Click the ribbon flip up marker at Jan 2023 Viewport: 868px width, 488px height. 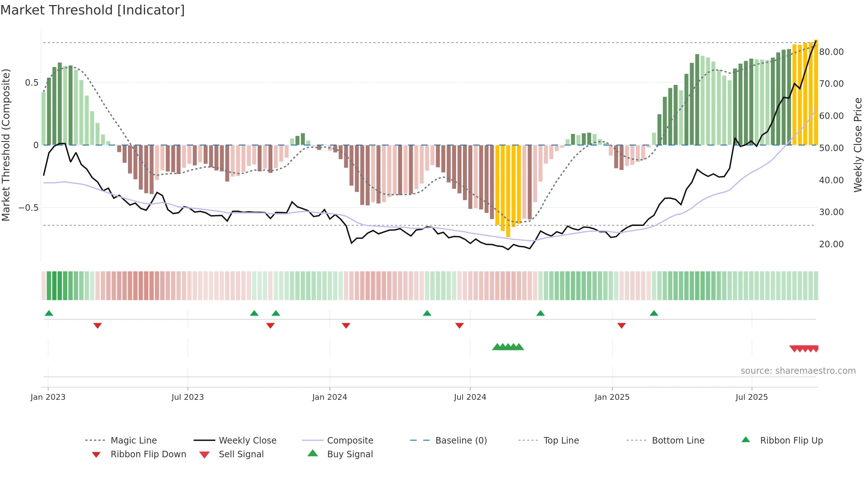(x=49, y=313)
